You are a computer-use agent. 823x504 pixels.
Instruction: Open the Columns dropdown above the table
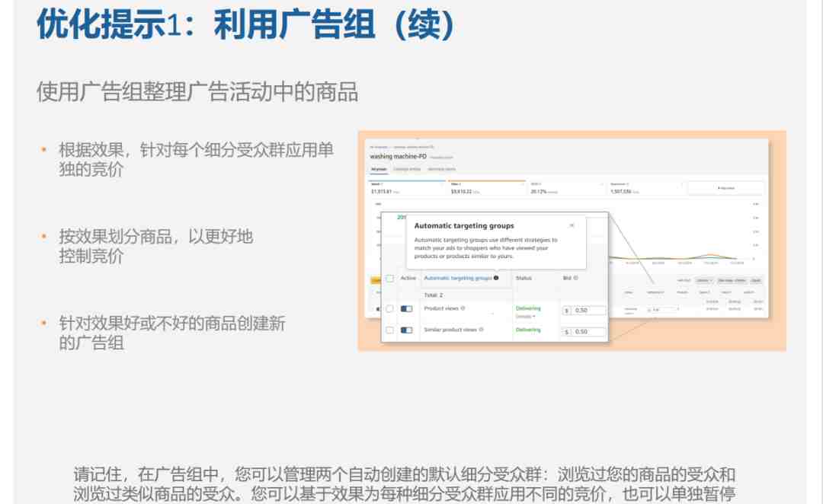(704, 281)
